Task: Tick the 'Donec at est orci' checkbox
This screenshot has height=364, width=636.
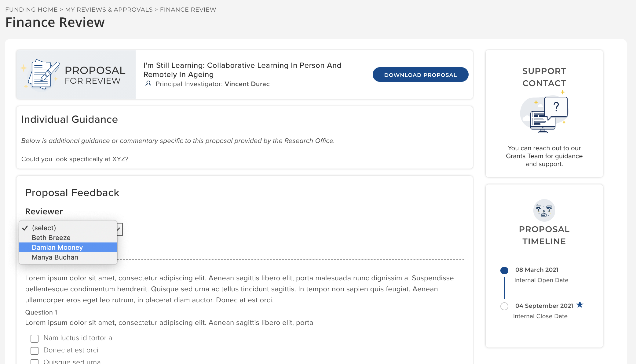Action: click(x=35, y=351)
